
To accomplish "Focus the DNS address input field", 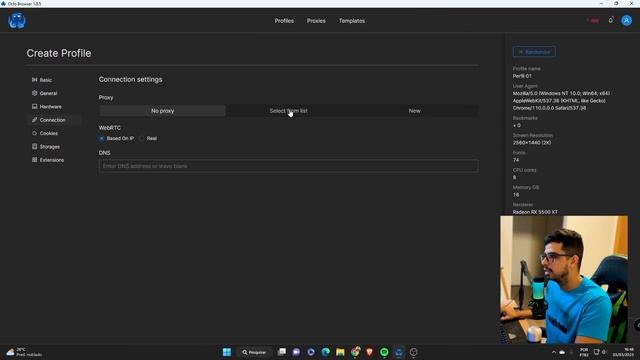I will [x=289, y=166].
